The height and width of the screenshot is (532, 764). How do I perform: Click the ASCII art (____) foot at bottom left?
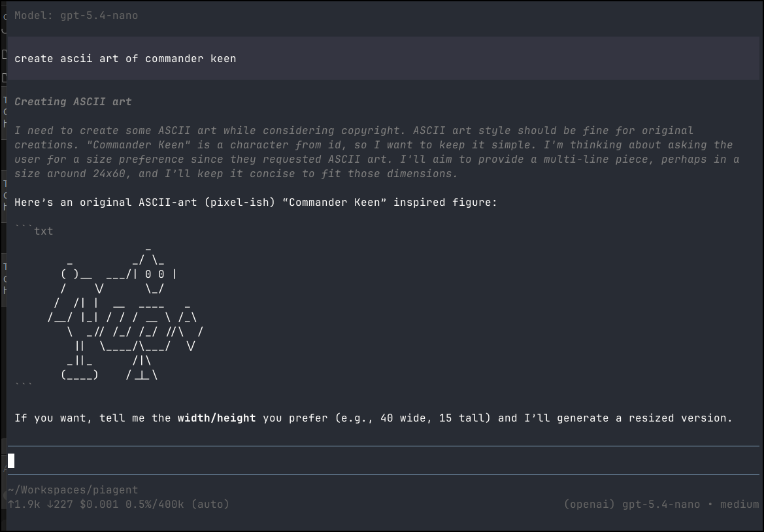point(79,375)
